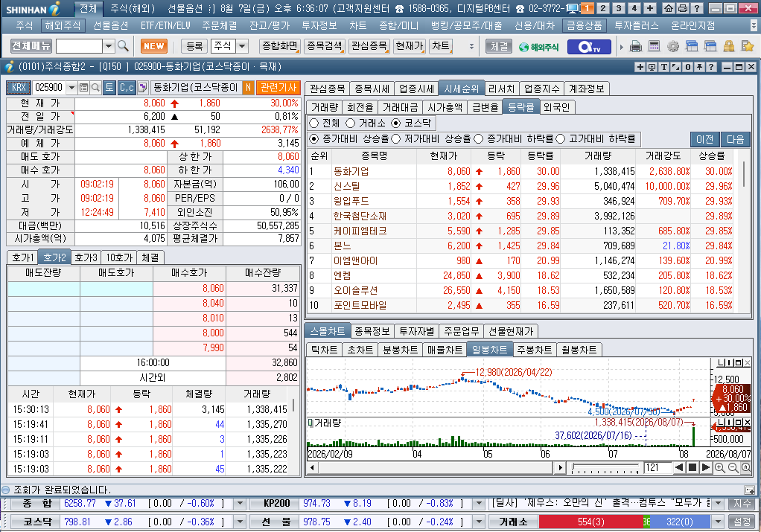Select the 전체 market radio button
The width and height of the screenshot is (761, 532).
coord(314,124)
